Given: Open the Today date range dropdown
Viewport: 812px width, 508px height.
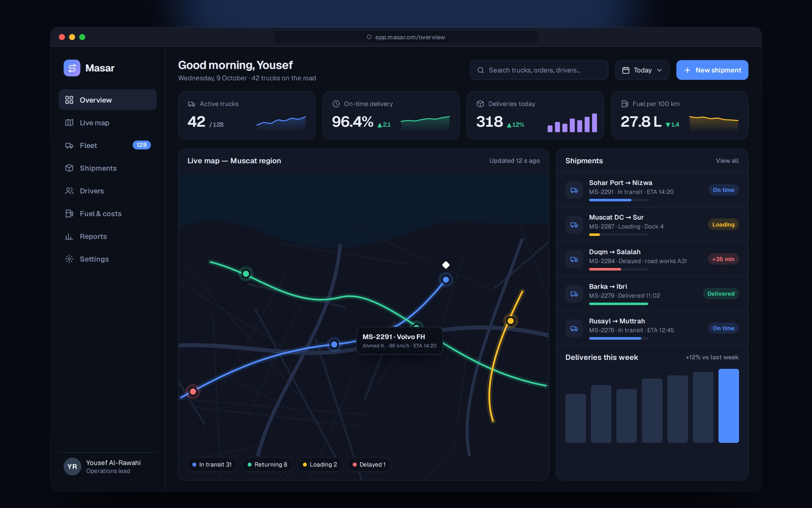Looking at the screenshot, I should pyautogui.click(x=642, y=70).
